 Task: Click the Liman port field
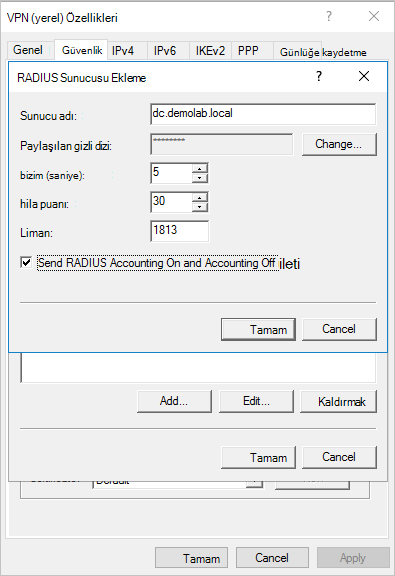(x=180, y=231)
